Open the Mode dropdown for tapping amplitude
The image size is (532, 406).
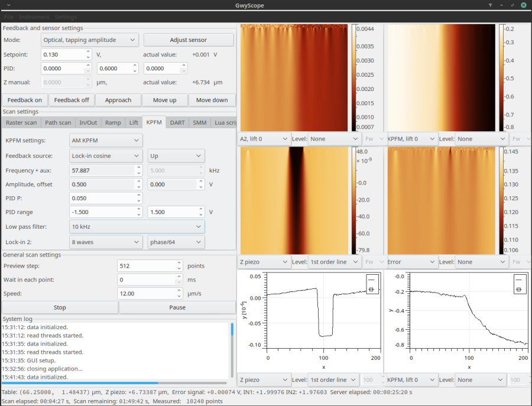(89, 40)
